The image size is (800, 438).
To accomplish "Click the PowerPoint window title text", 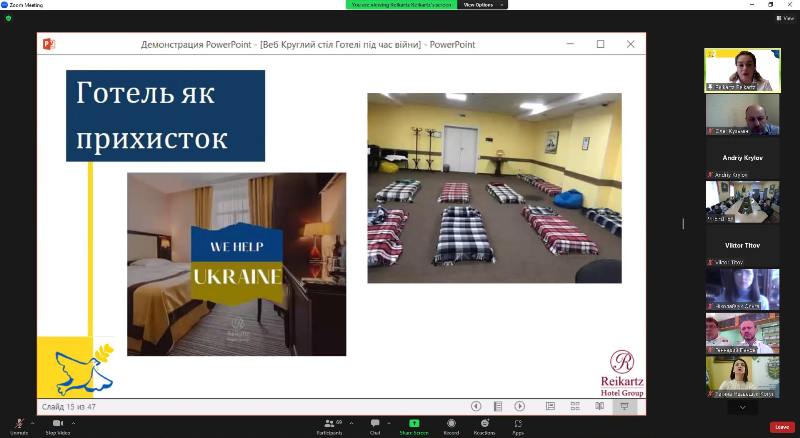I will click(x=308, y=44).
